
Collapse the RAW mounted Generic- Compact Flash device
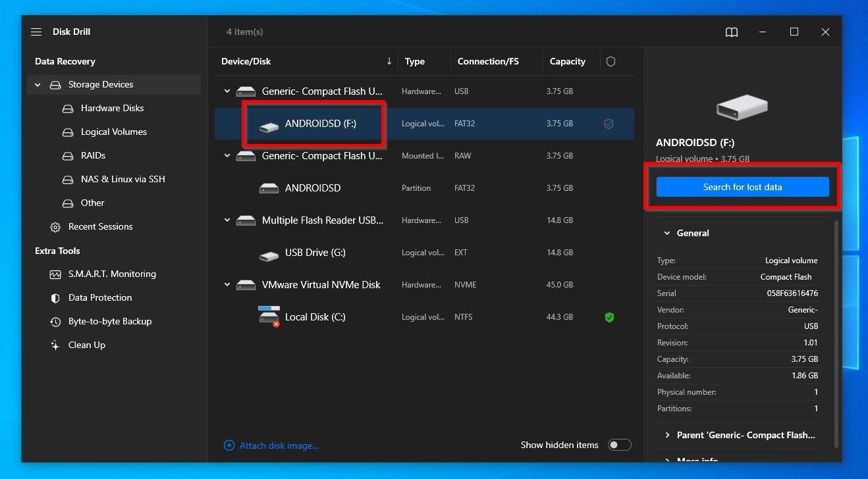[227, 156]
